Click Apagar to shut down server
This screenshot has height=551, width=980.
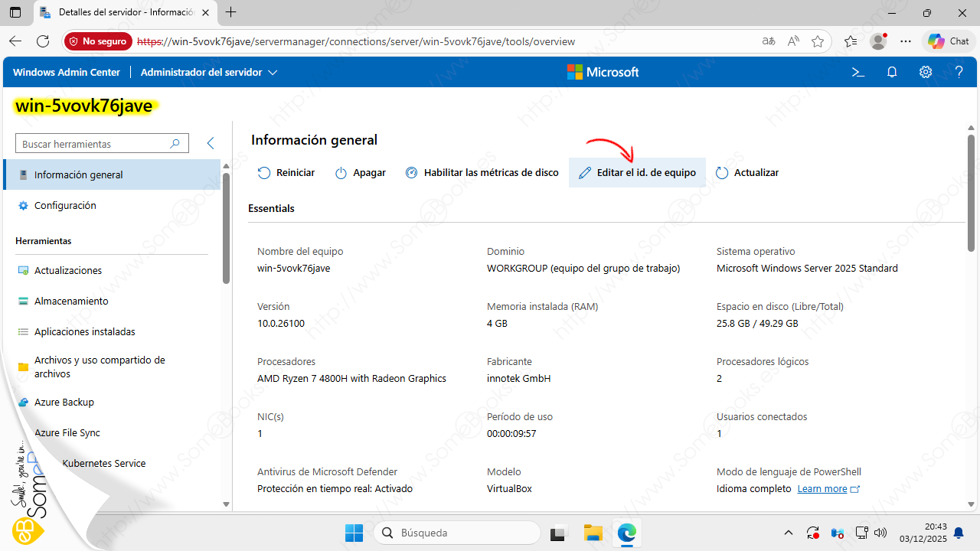[x=361, y=173]
